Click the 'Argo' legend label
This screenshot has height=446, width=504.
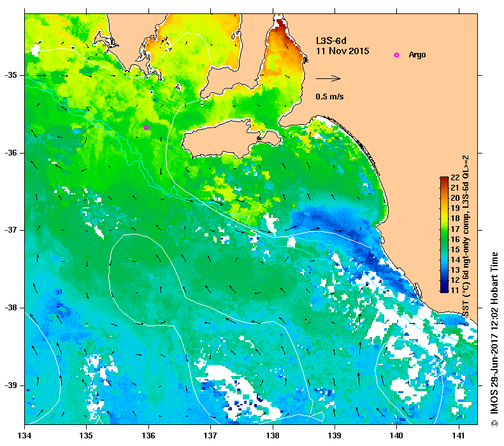[x=417, y=55]
